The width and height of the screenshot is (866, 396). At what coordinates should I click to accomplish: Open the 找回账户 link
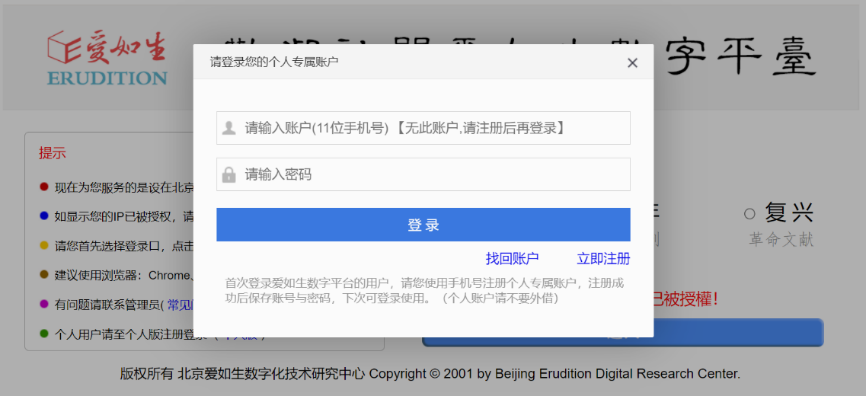click(512, 258)
